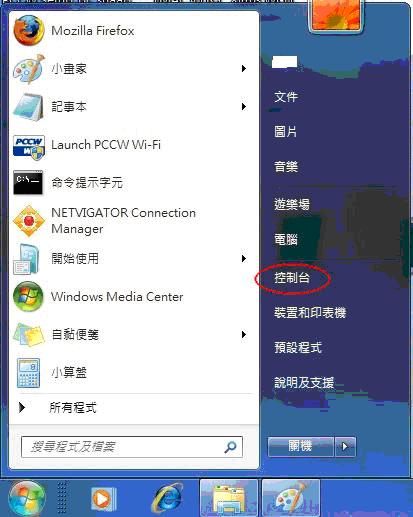Screen dimensions: 413x517
Task: Launch the Paint (小畫家) icon
Action: coord(28,69)
